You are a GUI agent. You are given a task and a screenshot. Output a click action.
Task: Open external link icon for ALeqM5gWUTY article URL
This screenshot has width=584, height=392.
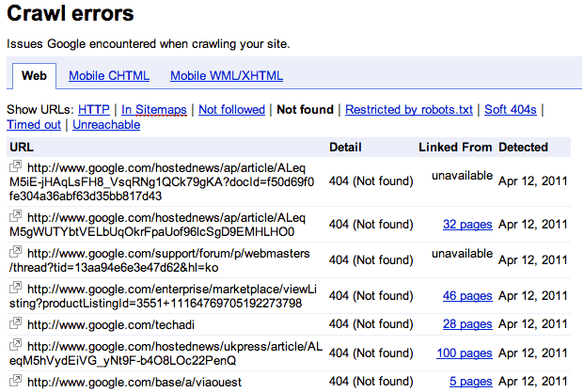point(16,216)
